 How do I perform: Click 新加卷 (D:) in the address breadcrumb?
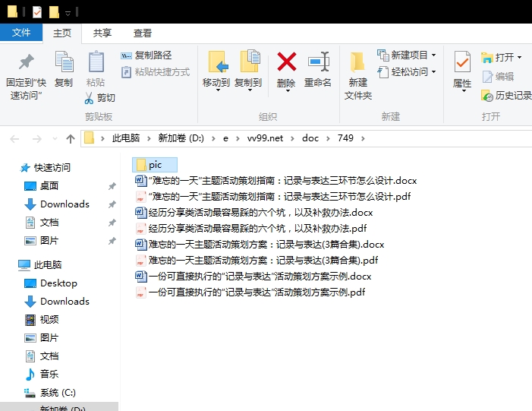pos(181,138)
